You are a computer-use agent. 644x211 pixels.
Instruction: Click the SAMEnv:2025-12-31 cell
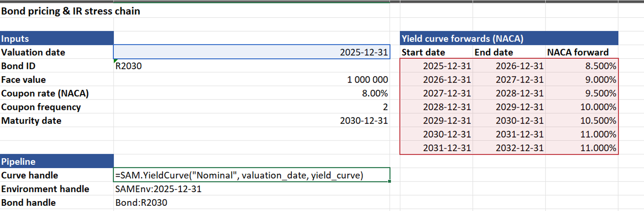click(252, 189)
